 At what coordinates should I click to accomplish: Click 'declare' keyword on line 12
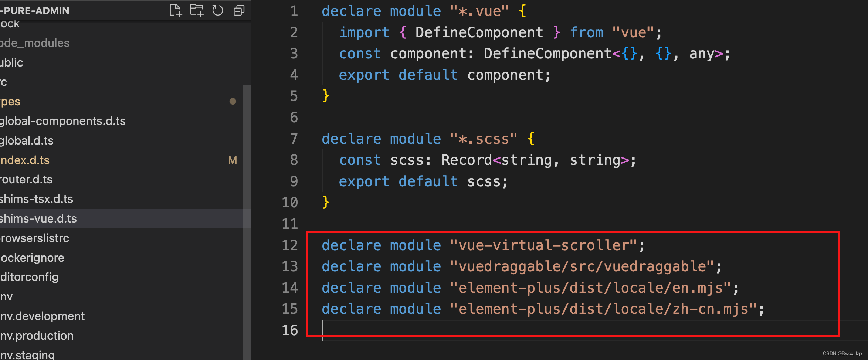pyautogui.click(x=352, y=245)
